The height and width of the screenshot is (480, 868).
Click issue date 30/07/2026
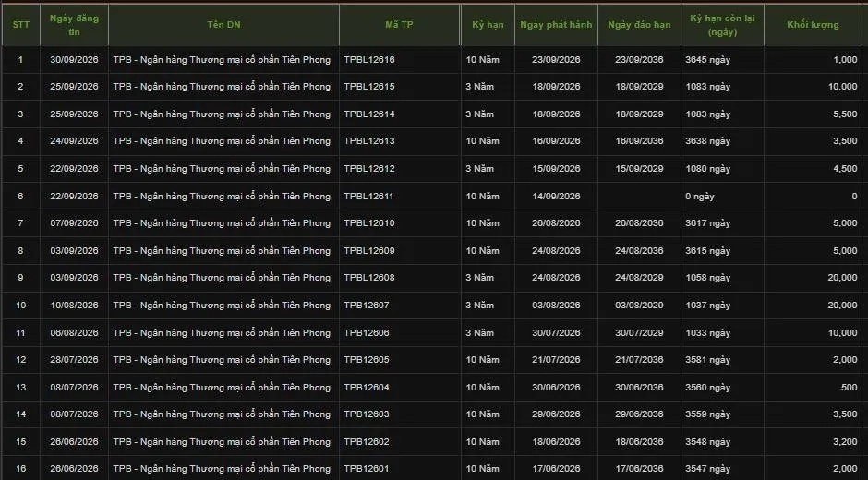click(556, 332)
